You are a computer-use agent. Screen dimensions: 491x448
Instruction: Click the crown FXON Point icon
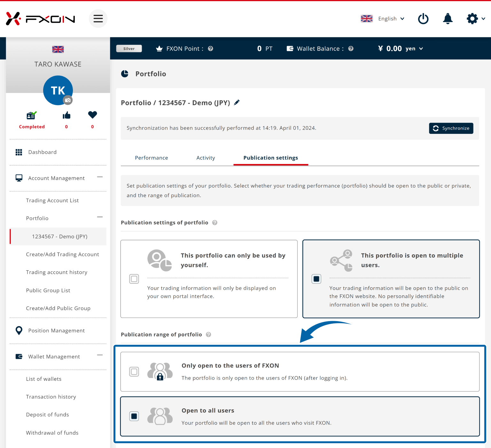159,49
